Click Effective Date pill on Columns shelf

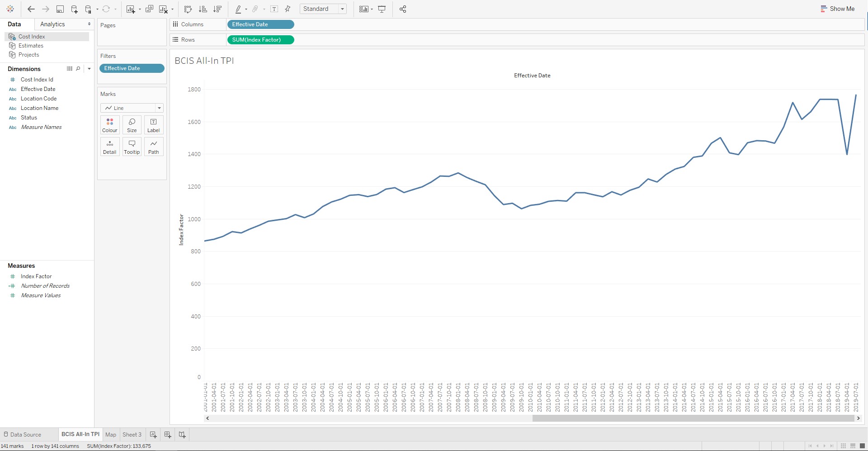tap(260, 24)
